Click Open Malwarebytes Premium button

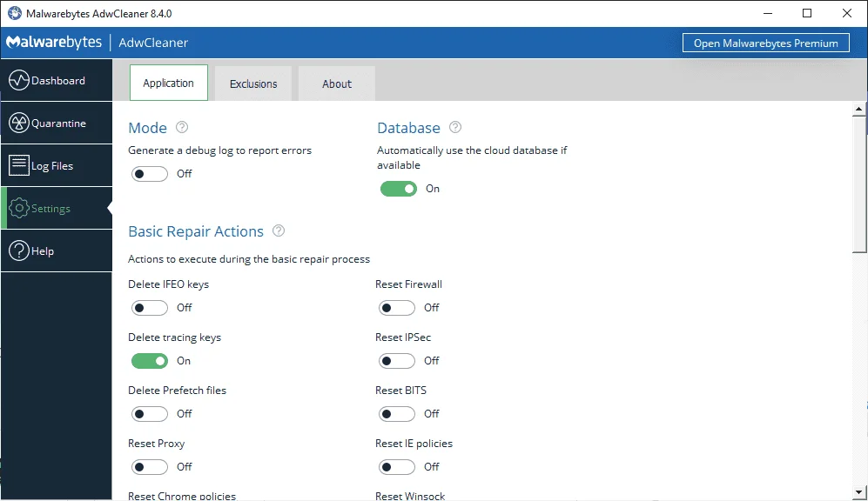tap(765, 43)
